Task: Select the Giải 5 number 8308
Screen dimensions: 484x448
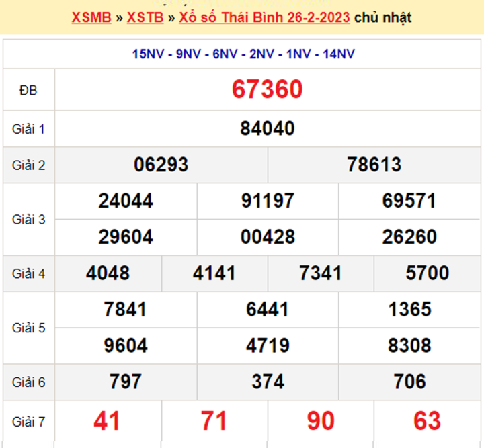Action: click(x=409, y=345)
